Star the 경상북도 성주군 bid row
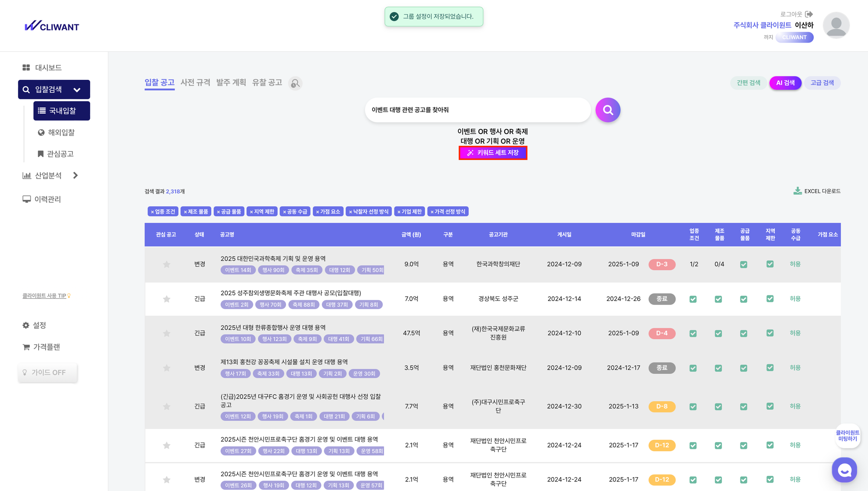The height and width of the screenshot is (491, 868). click(167, 299)
